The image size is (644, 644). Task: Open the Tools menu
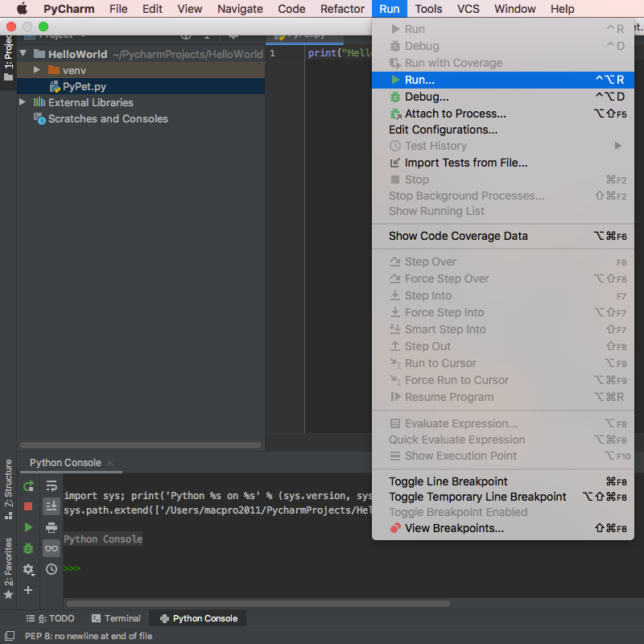(x=428, y=9)
